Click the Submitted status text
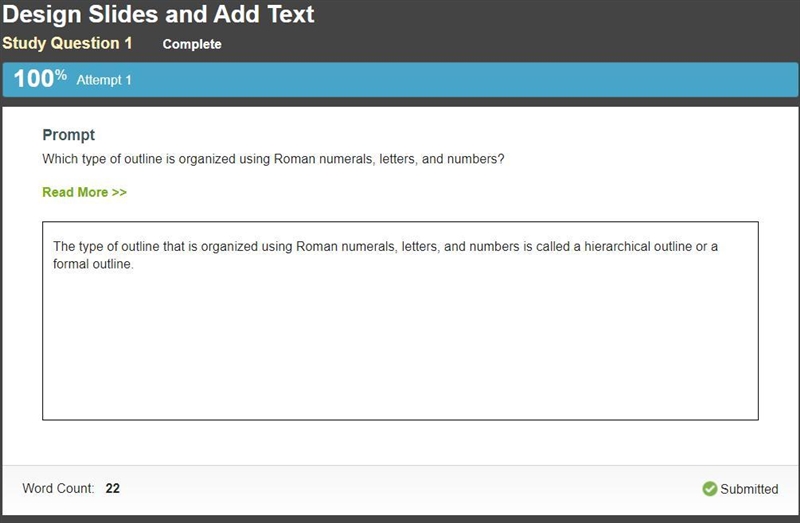Image resolution: width=800 pixels, height=523 pixels. pos(749,489)
